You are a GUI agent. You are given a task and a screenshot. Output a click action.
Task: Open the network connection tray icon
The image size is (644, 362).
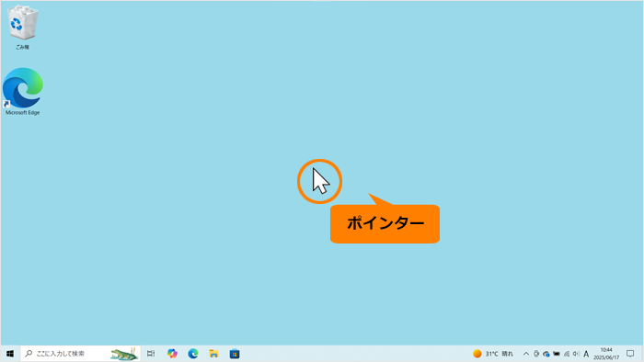point(567,354)
